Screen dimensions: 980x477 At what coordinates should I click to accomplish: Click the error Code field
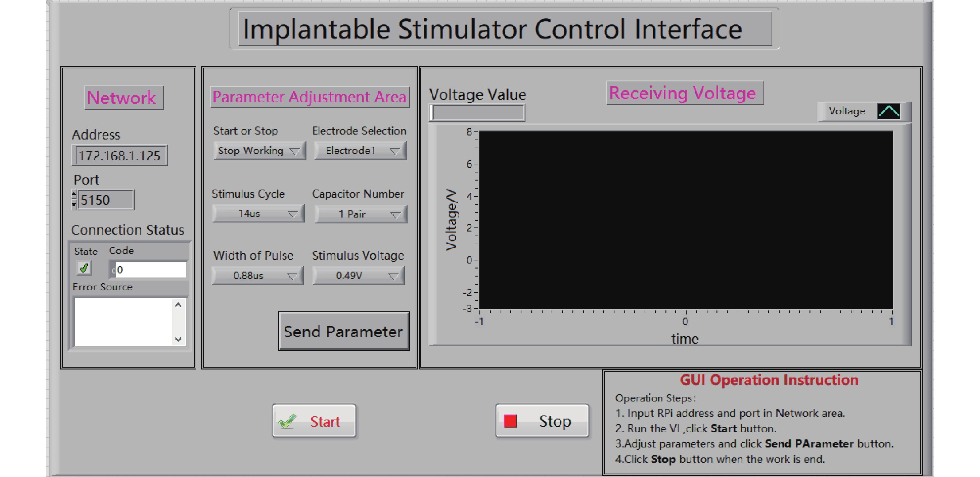click(150, 269)
